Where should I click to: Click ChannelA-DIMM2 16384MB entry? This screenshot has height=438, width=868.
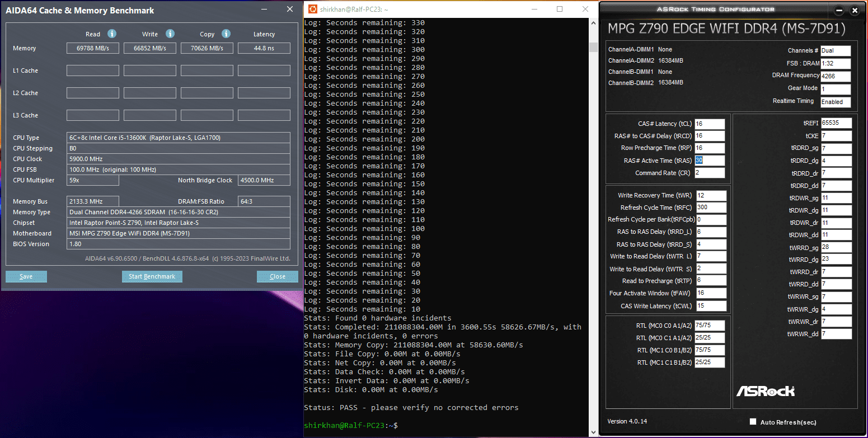coord(646,60)
